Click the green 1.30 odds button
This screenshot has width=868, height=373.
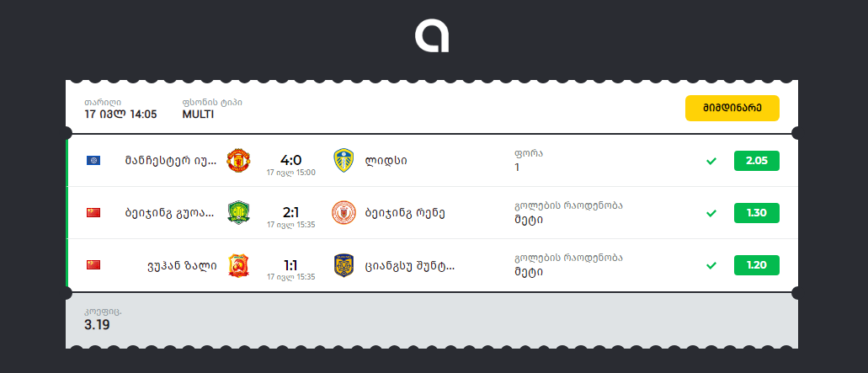click(756, 213)
